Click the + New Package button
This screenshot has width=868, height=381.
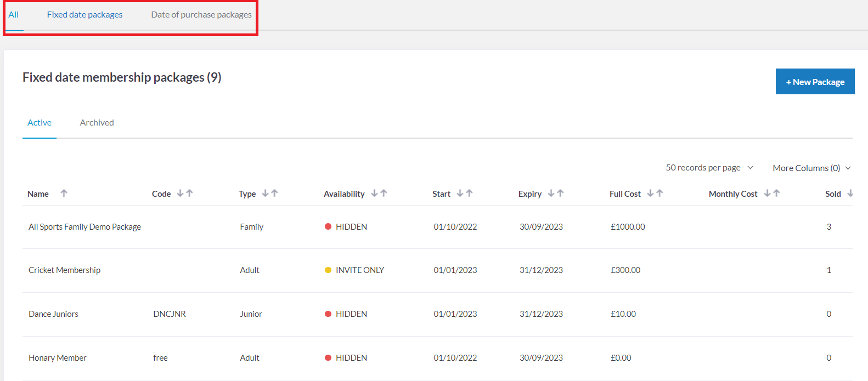[815, 82]
